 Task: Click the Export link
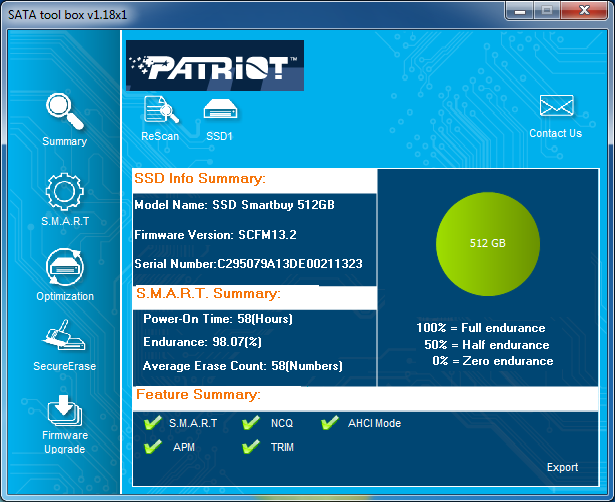pos(562,467)
